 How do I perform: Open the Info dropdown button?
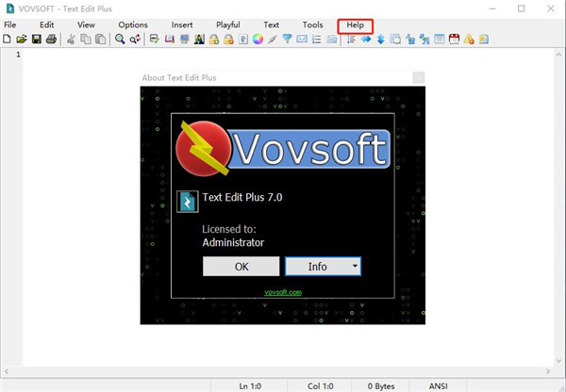pyautogui.click(x=323, y=267)
